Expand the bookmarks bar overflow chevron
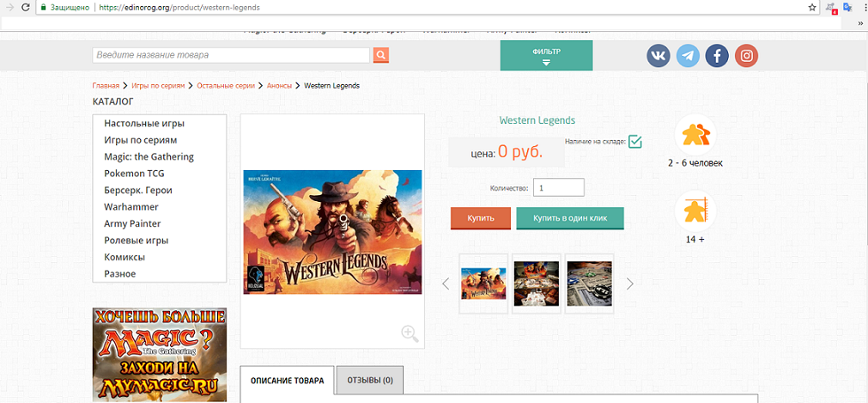The height and width of the screenshot is (403, 868). point(861,23)
